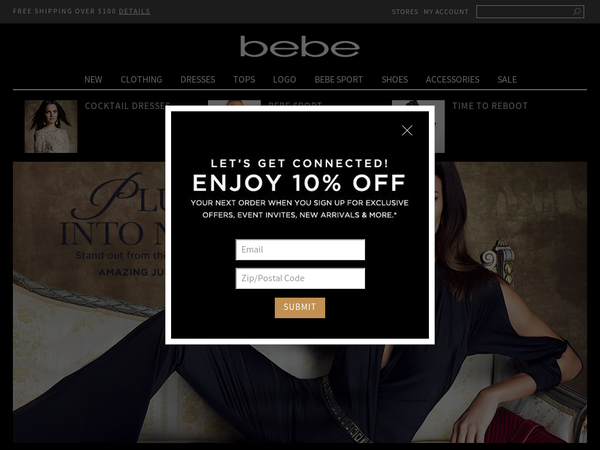
Task: Submit the sign-up form
Action: [x=300, y=308]
